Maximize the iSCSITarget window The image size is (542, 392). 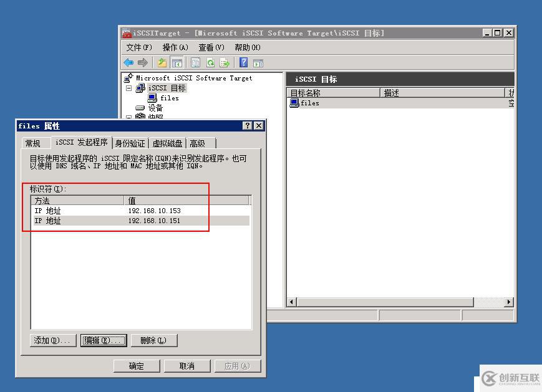(498, 33)
